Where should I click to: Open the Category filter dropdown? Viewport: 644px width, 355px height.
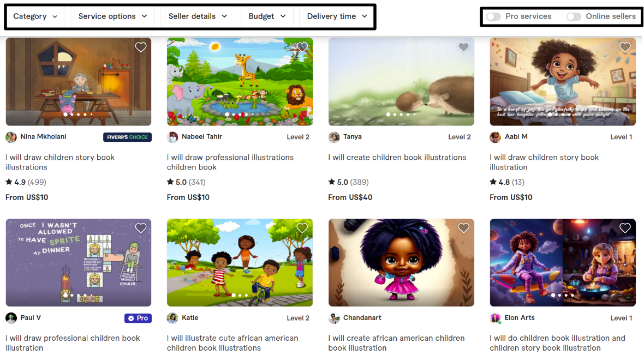click(x=35, y=16)
